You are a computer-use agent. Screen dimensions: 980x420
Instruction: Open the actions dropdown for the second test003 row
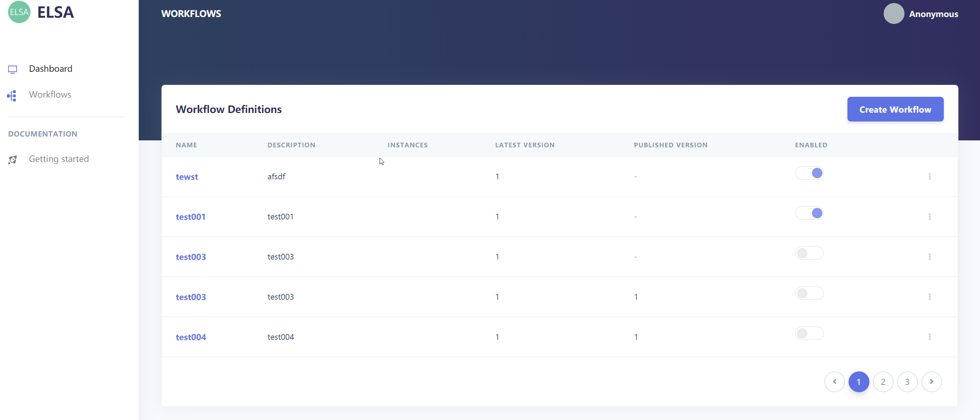click(930, 297)
